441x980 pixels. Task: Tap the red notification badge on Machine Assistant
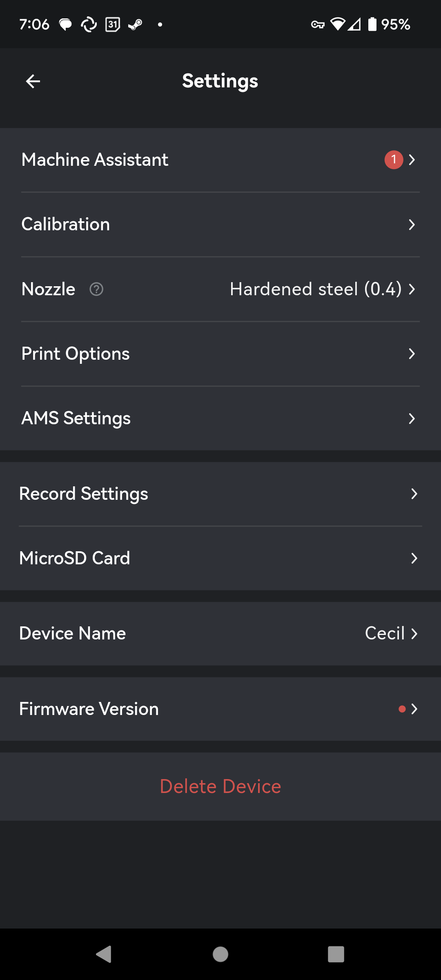click(394, 160)
